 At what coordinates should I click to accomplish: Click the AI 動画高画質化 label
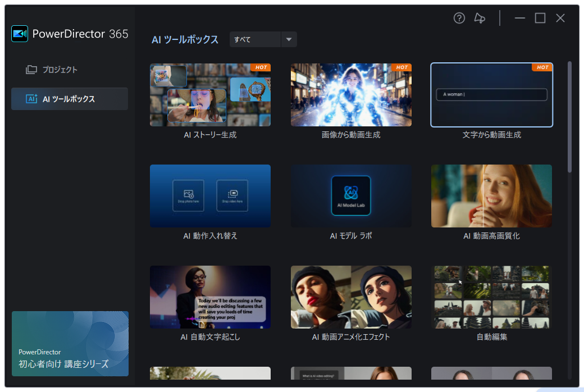point(492,236)
